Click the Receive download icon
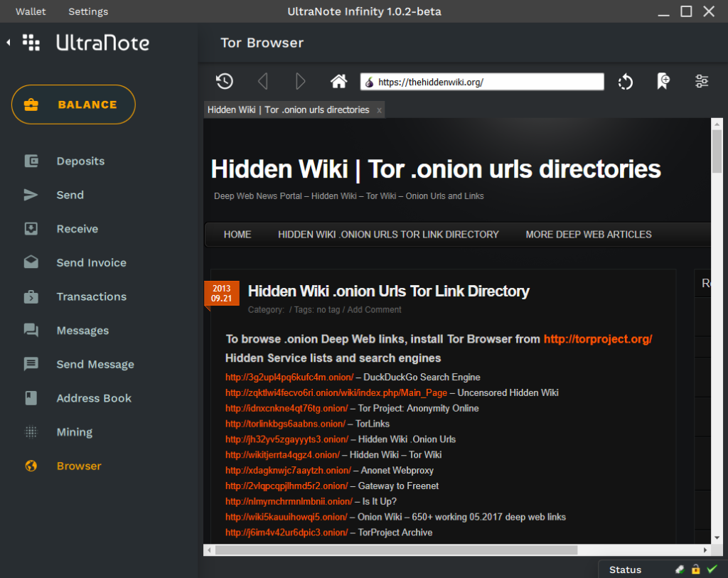Image resolution: width=728 pixels, height=578 pixels. click(31, 229)
